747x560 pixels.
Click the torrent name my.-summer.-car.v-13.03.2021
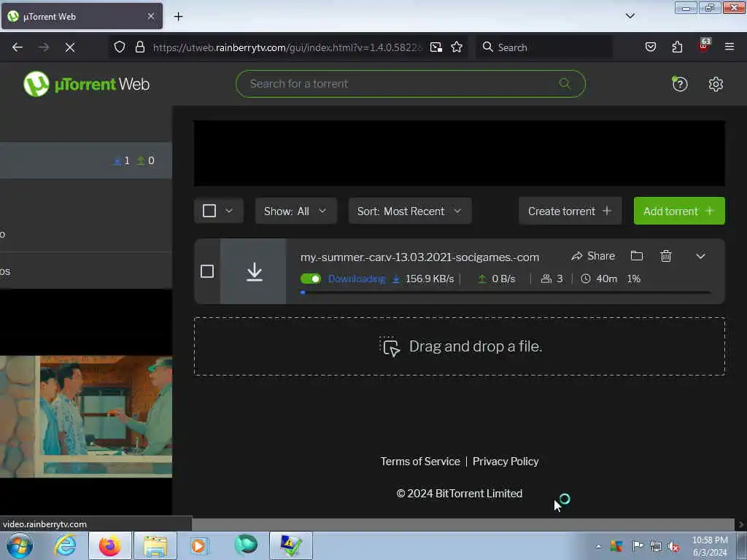(x=419, y=257)
